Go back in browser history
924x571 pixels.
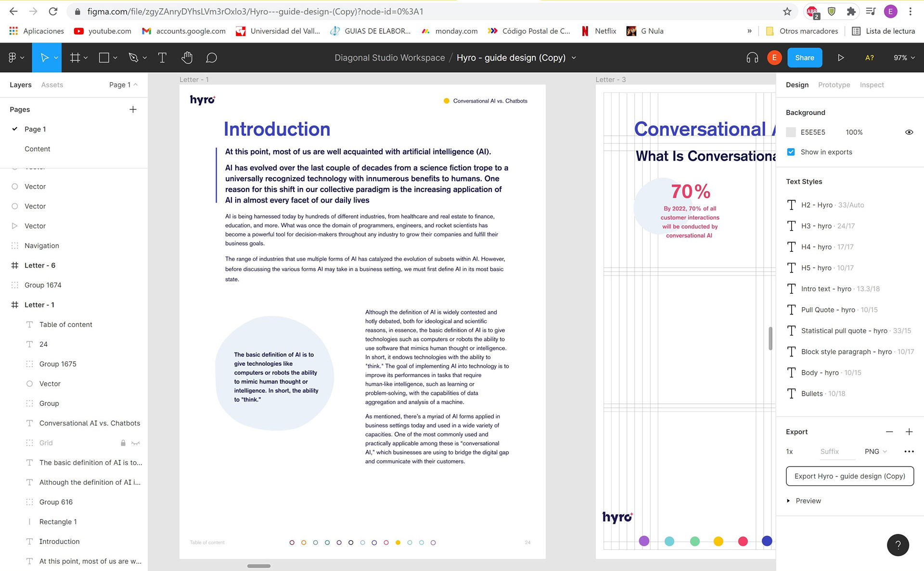pos(13,12)
